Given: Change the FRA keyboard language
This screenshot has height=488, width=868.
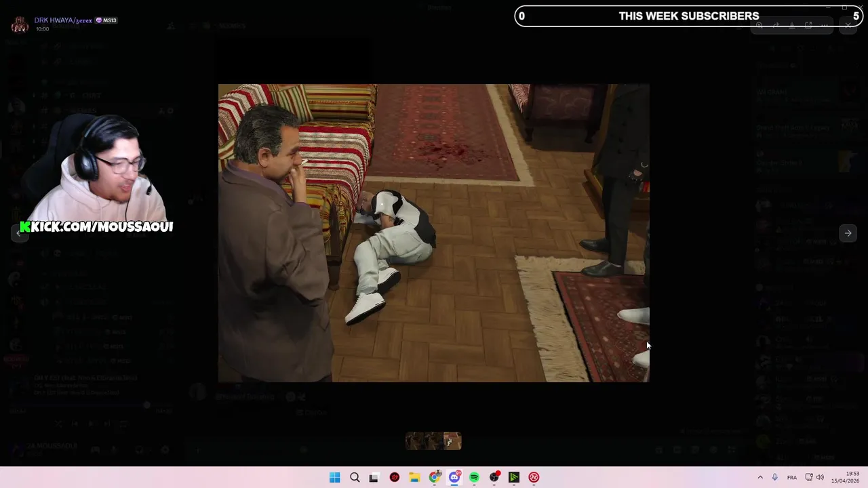Looking at the screenshot, I should click(x=792, y=477).
